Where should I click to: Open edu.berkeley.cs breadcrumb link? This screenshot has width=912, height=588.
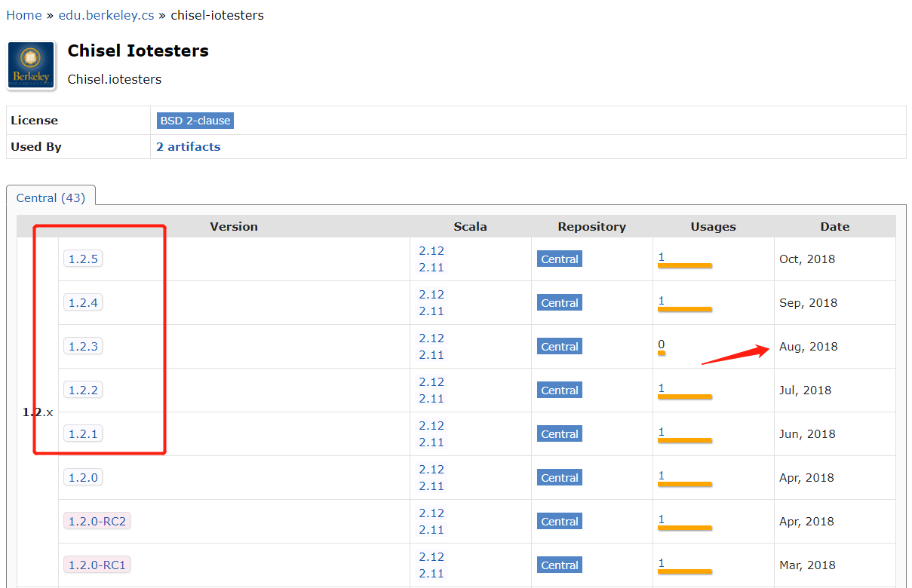106,15
